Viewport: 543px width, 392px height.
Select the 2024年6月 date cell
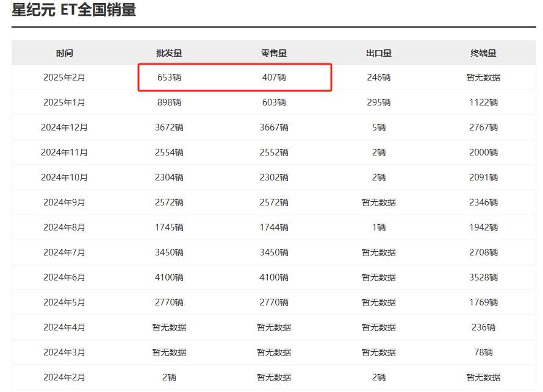(65, 277)
